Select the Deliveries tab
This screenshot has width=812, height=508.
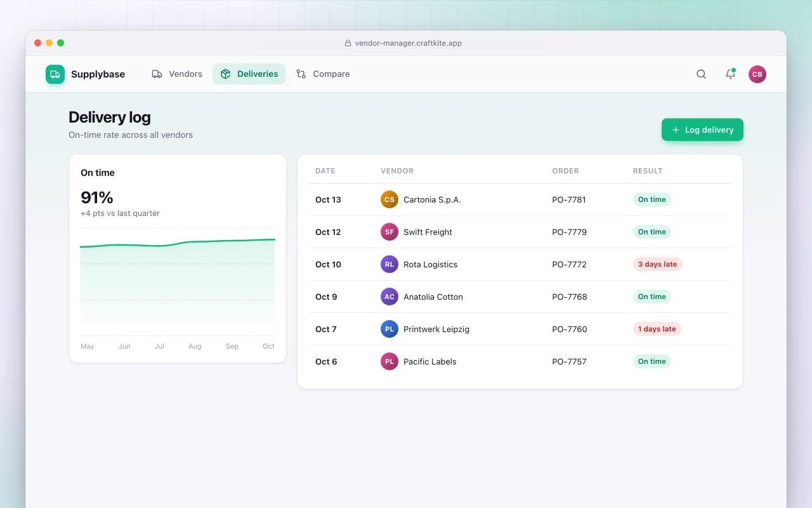(x=249, y=74)
